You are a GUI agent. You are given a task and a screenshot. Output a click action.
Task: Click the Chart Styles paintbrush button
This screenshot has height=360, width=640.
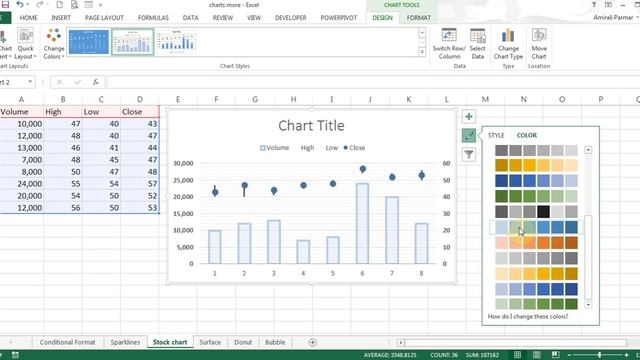pyautogui.click(x=469, y=136)
